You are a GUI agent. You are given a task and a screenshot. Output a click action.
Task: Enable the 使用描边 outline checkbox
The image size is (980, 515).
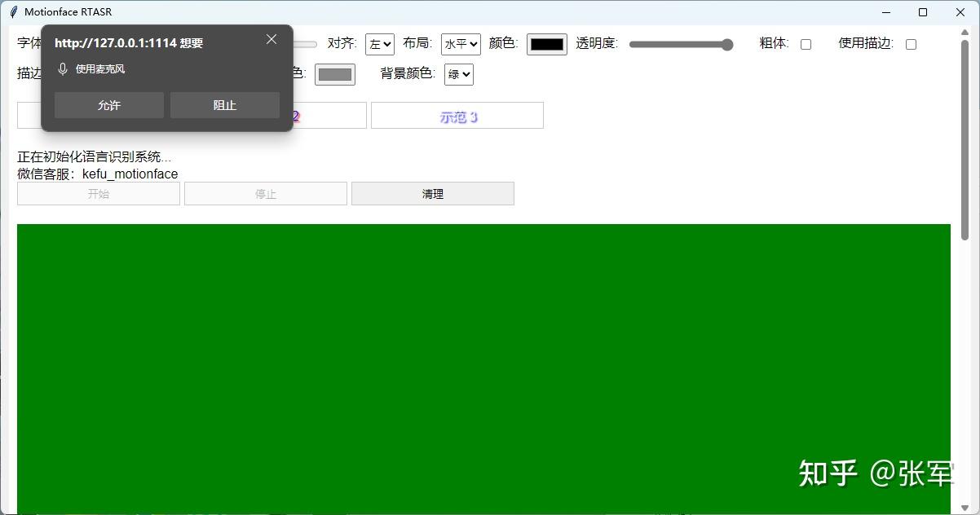911,44
